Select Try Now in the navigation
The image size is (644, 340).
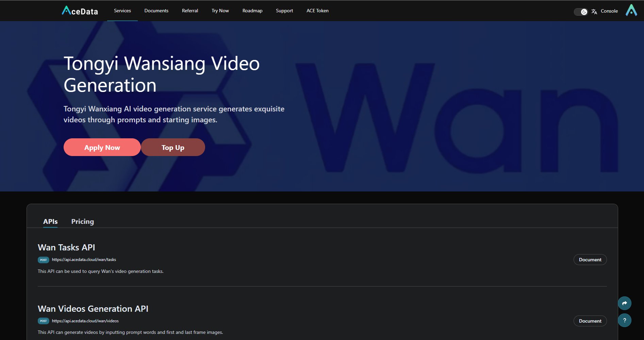coord(220,11)
